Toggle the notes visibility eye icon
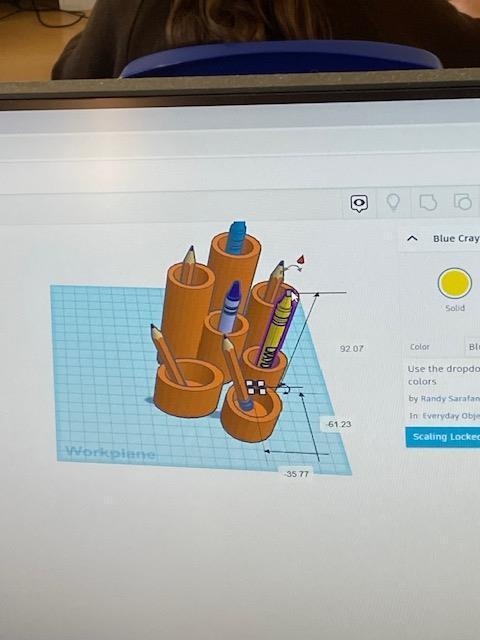This screenshot has width=480, height=640. (359, 203)
